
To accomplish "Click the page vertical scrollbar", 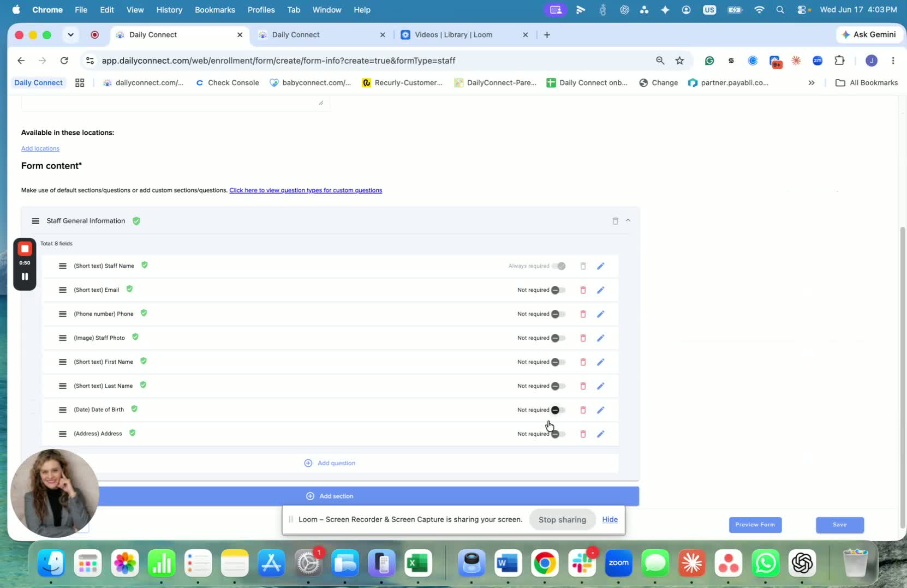I will (x=902, y=376).
